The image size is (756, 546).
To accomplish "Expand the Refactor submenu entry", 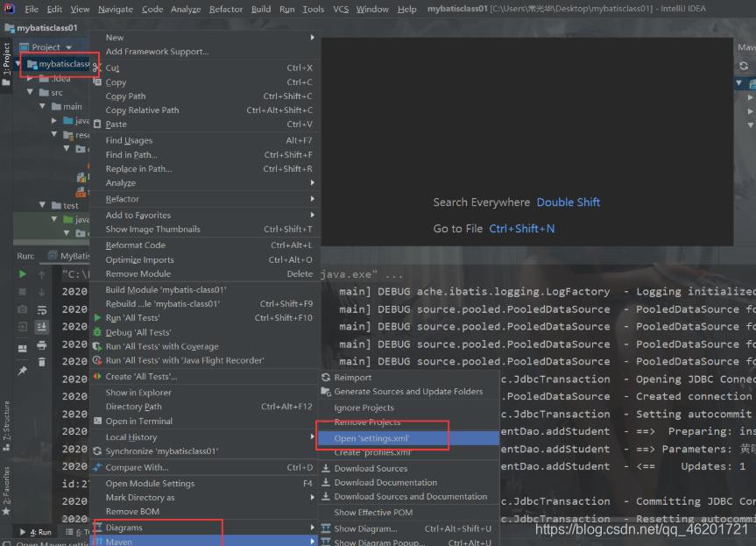I will (x=205, y=199).
